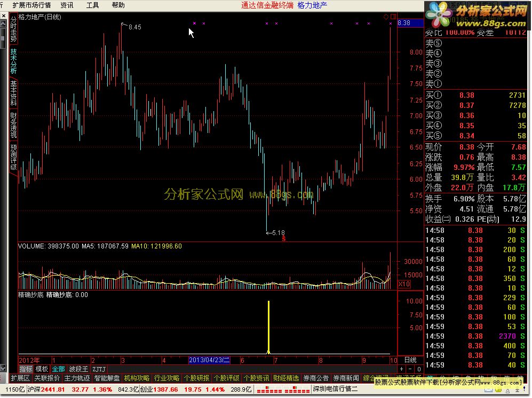Viewport: 532px width, 398px height.
Task: Click the left sidebar scrollbar thumb
Action: point(3,38)
